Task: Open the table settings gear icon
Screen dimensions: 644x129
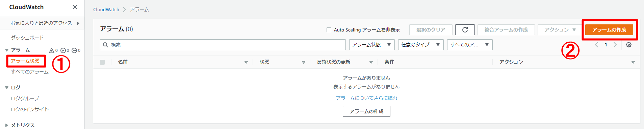Action: [629, 45]
